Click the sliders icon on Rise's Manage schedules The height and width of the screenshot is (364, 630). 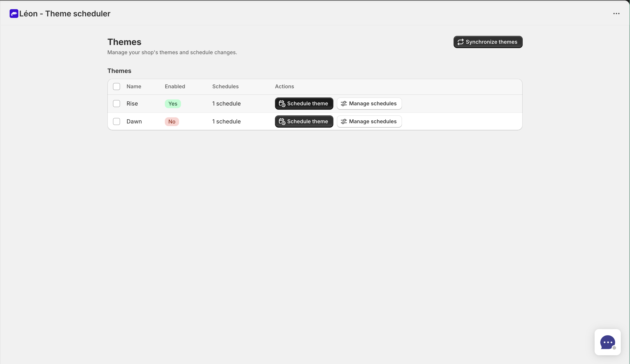(344, 103)
